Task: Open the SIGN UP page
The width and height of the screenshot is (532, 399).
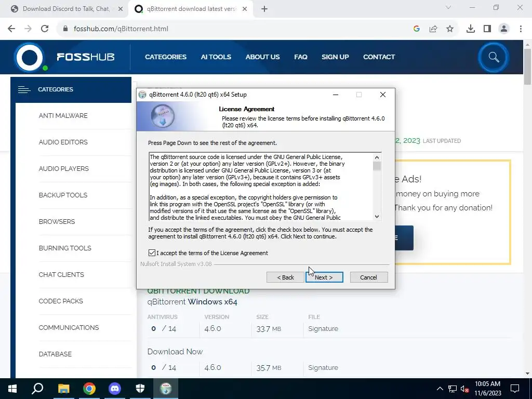Action: coord(335,57)
